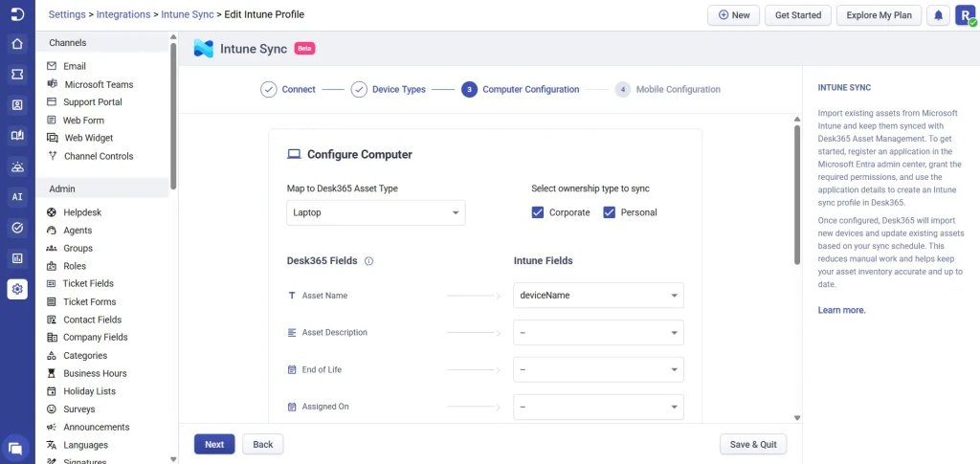The height and width of the screenshot is (464, 980).
Task: Uncheck the Corporate ownership checkbox
Action: [538, 213]
